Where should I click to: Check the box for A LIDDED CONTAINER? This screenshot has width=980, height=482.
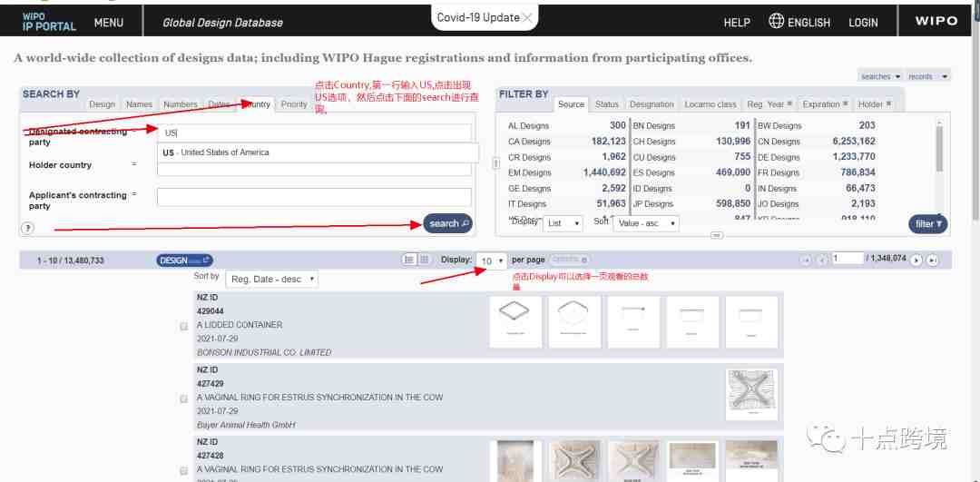(x=184, y=326)
